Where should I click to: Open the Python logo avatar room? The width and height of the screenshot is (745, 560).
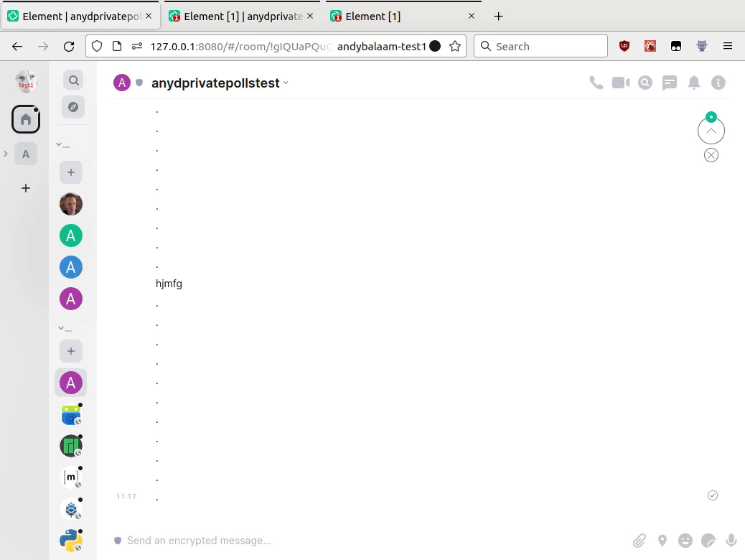pyautogui.click(x=71, y=541)
